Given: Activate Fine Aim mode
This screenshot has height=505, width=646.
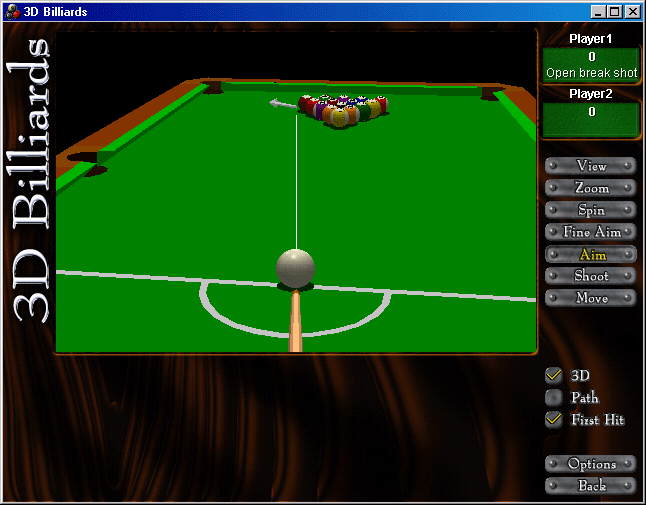Looking at the screenshot, I should pos(591,232).
